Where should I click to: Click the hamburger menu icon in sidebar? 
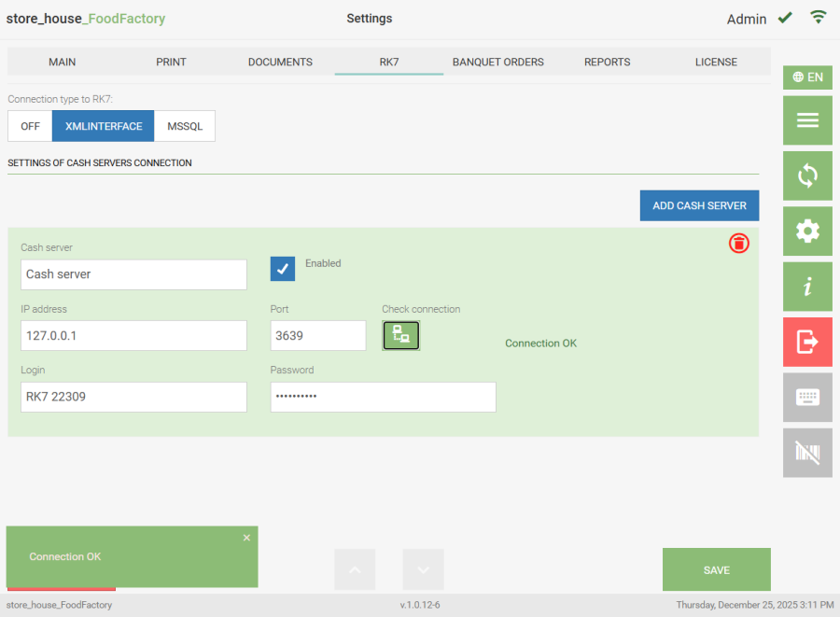[x=807, y=120]
